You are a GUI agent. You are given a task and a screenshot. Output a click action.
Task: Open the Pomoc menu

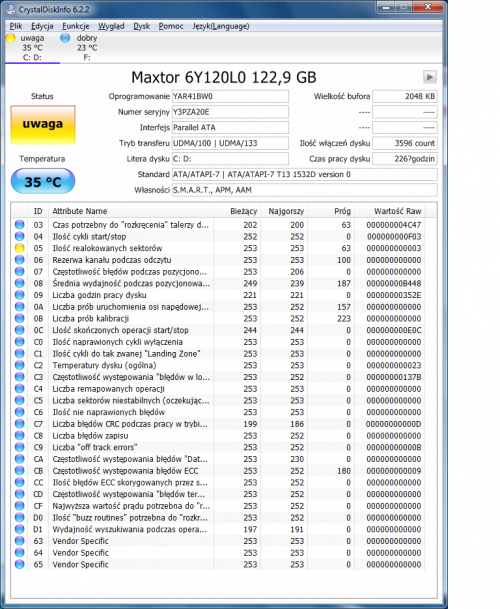171,26
